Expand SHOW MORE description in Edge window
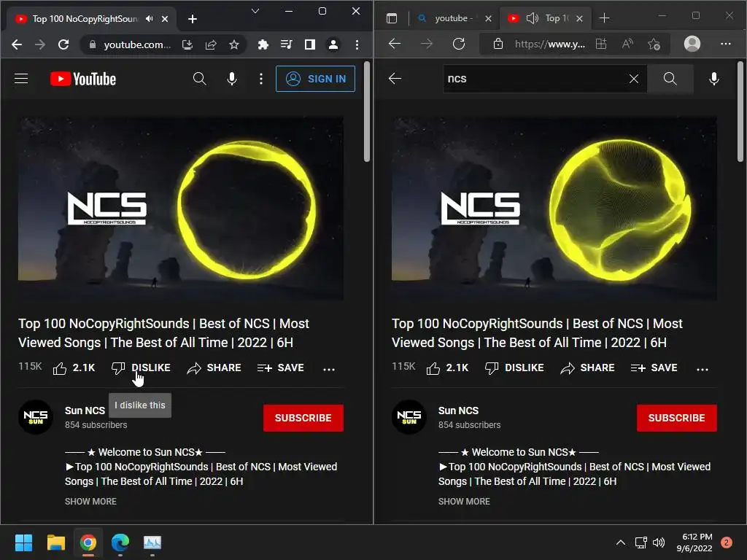This screenshot has height=560, width=747. pyautogui.click(x=464, y=502)
